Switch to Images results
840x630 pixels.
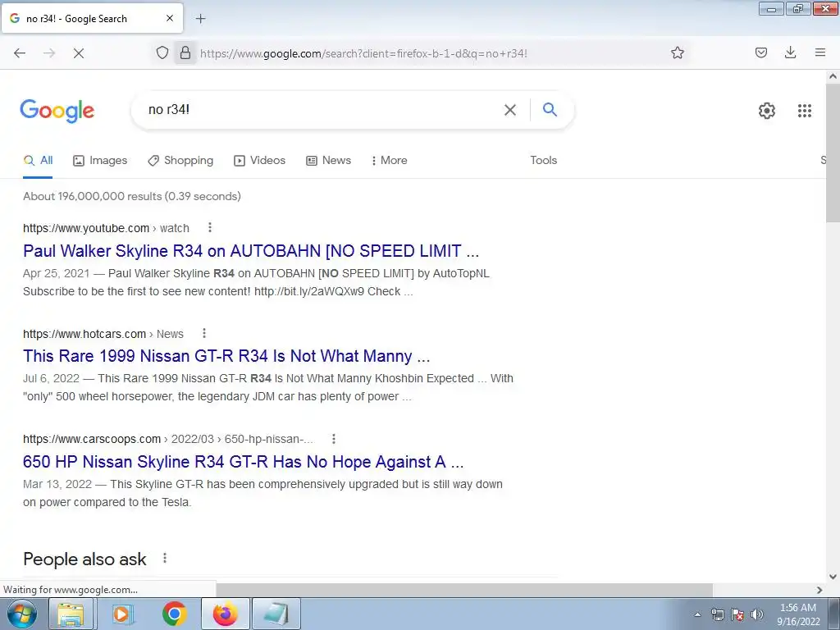100,160
